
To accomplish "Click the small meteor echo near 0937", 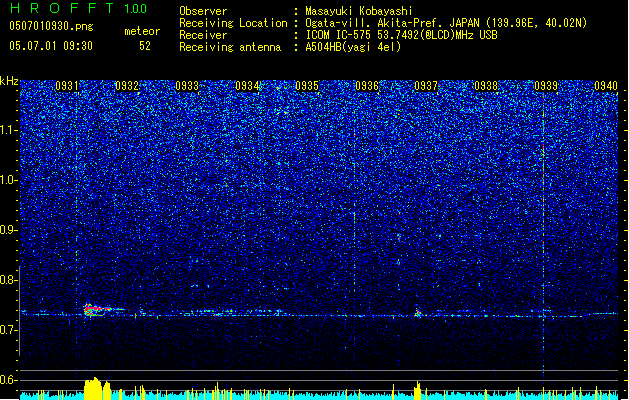I will [418, 312].
